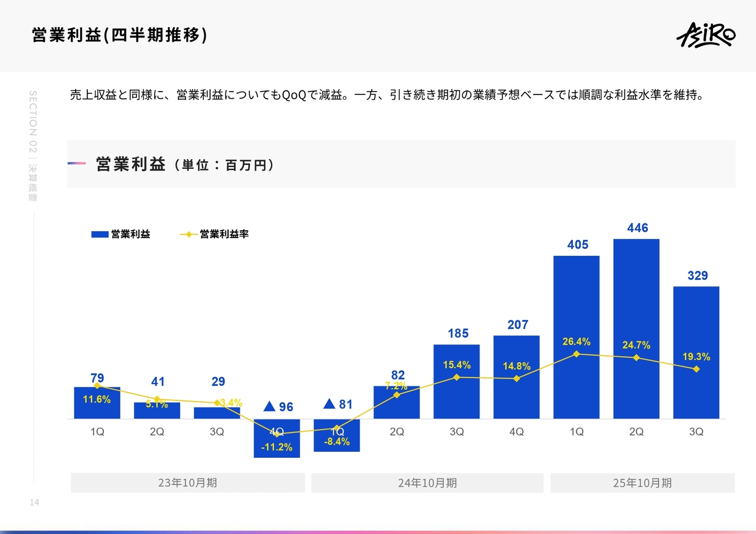Click the yellow diamond below the 19.3% label
The width and height of the screenshot is (756, 534).
[696, 369]
